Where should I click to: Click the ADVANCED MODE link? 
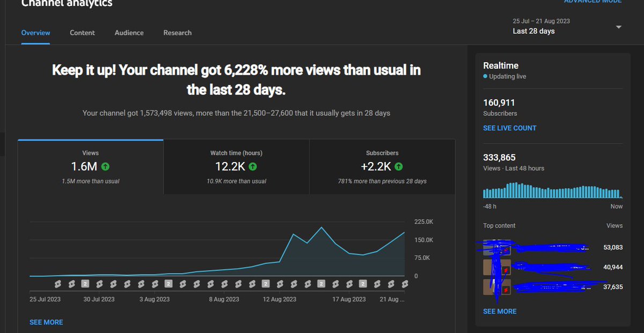tap(592, 2)
